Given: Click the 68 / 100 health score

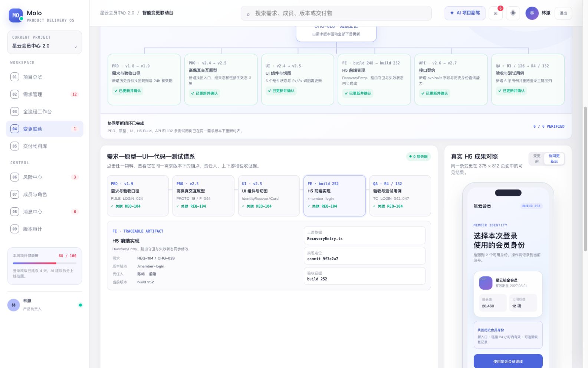Looking at the screenshot, I should (x=68, y=256).
